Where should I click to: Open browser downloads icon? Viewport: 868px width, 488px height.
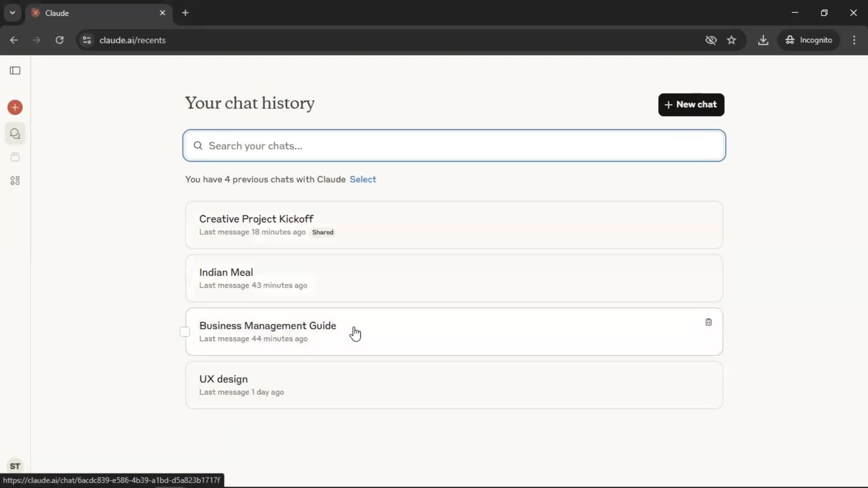tap(763, 40)
